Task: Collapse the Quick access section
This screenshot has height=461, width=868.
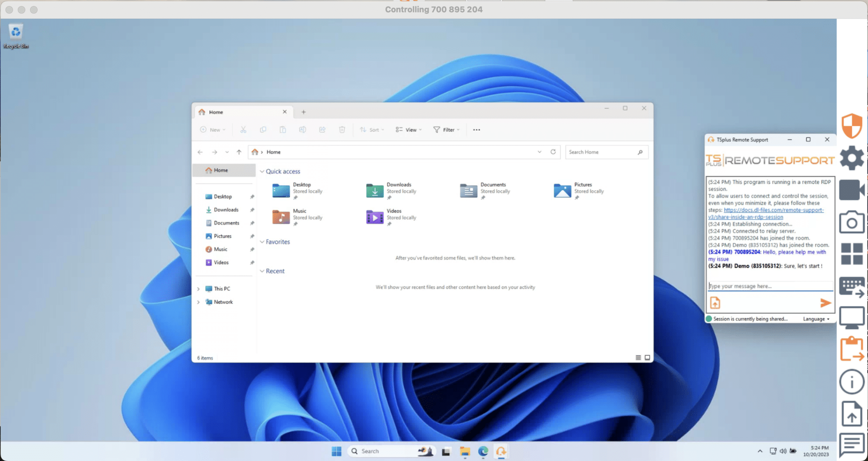Action: [x=262, y=171]
